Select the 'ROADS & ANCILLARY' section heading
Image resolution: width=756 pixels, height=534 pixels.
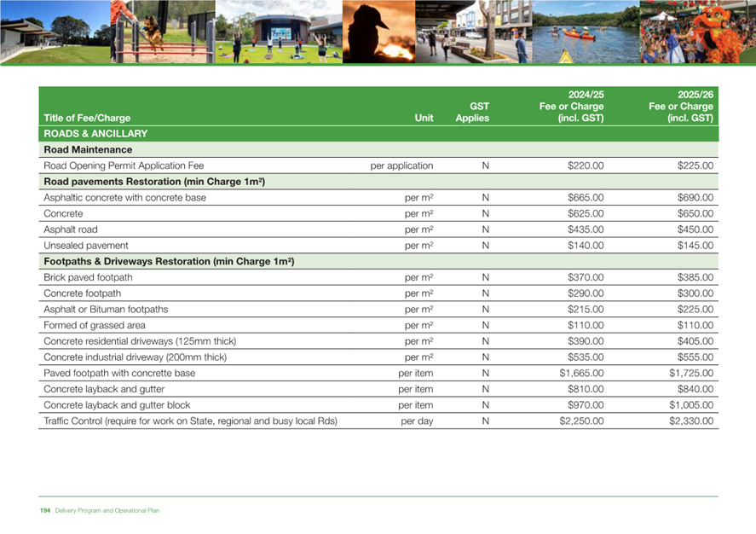click(95, 134)
